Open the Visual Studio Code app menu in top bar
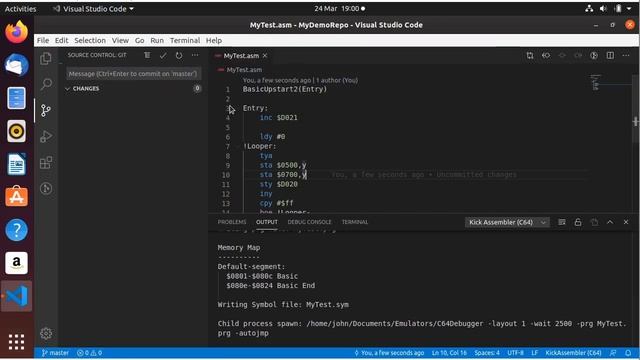Image resolution: width=640 pixels, height=360 pixels. [93, 9]
